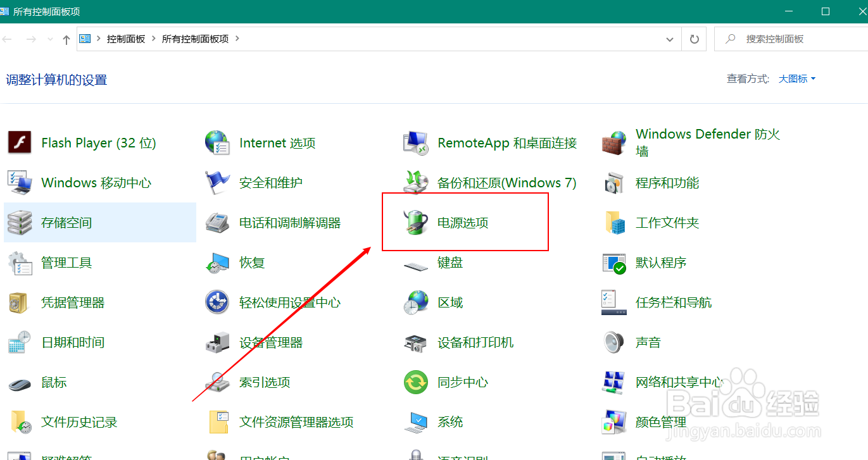Click the 恢复 icon
Viewport: 868px width, 460px height.
[217, 263]
